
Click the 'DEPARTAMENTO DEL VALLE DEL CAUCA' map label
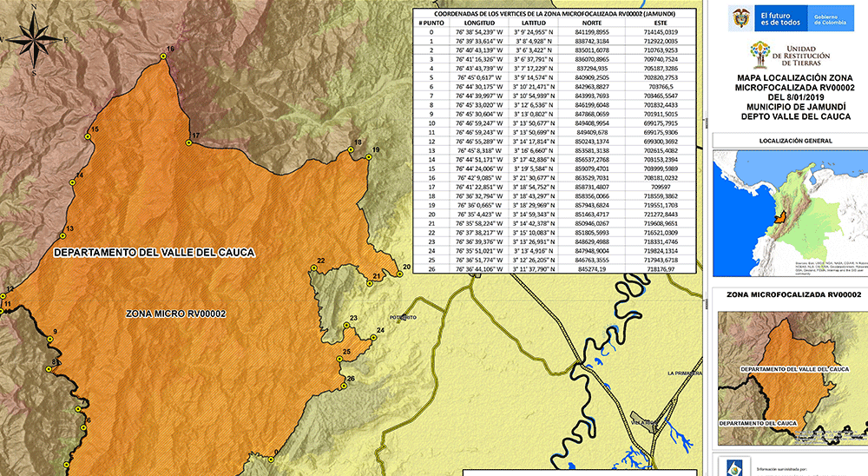155,253
